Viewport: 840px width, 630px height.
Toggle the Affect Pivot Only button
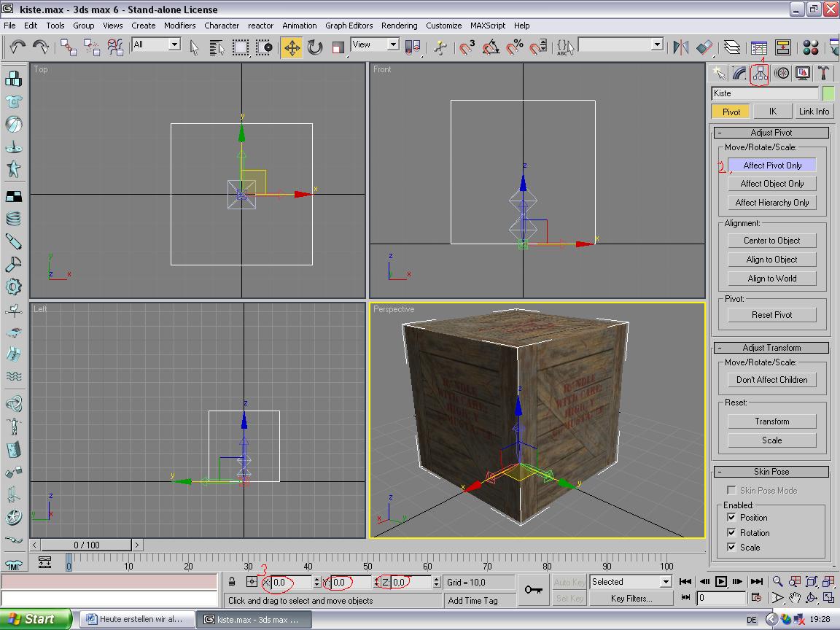(772, 166)
